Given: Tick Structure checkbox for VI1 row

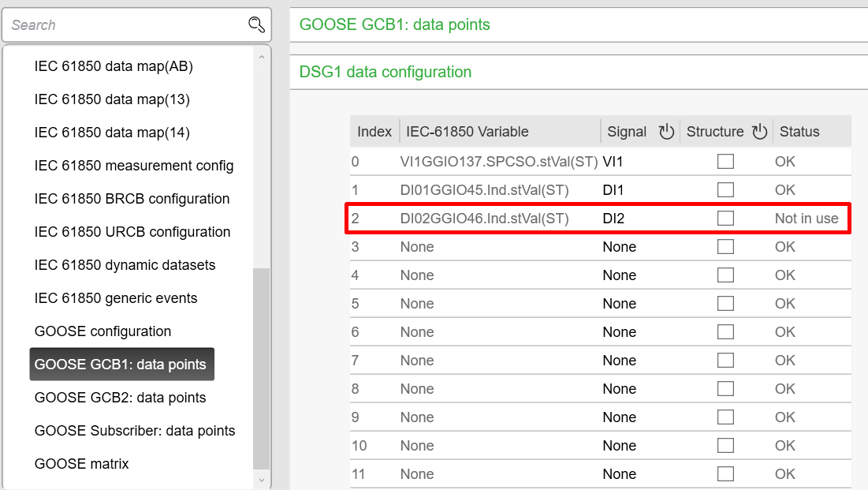Looking at the screenshot, I should pos(725,161).
